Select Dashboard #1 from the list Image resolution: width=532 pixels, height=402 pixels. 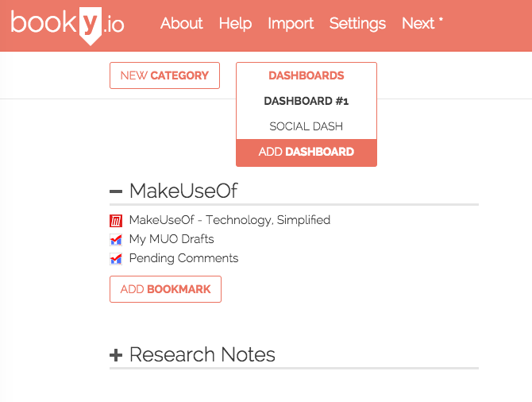click(306, 101)
